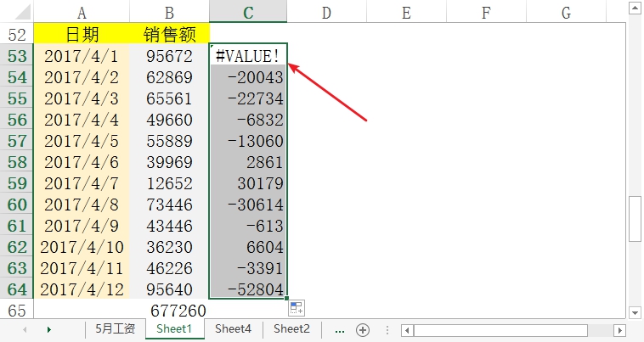
Task: Click the #VALUE! error cell
Action: point(248,55)
